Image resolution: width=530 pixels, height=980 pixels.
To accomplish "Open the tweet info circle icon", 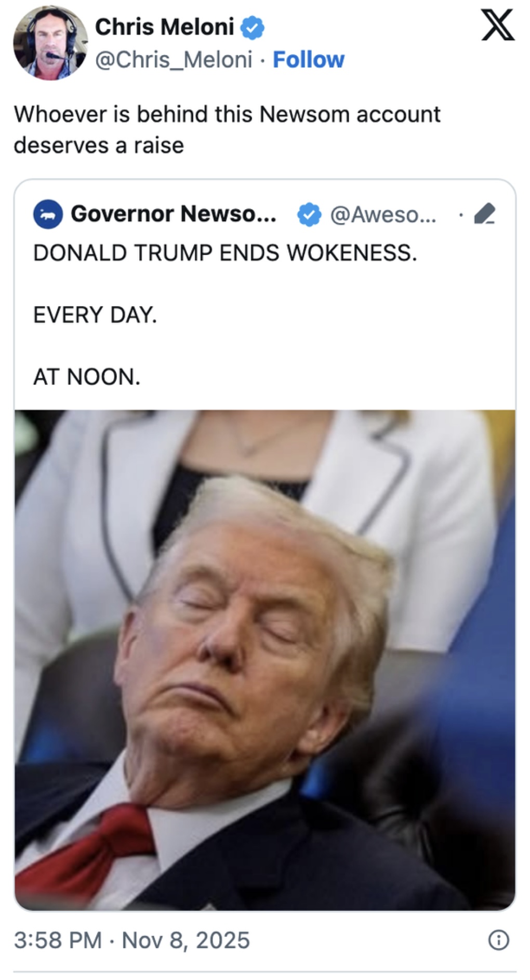I will click(498, 940).
